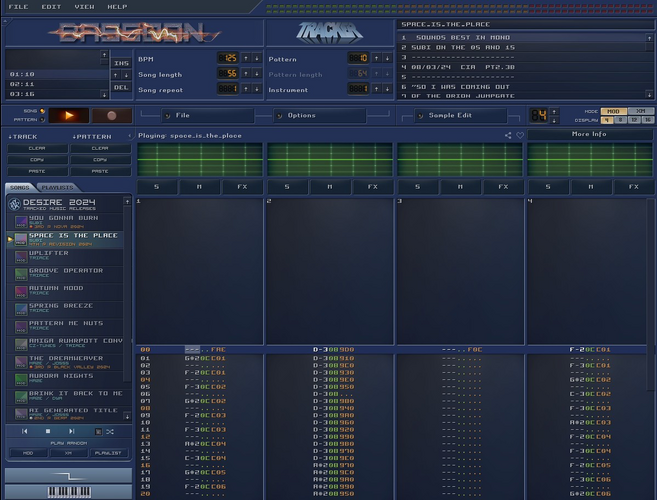Open the EDIT menu
Image resolution: width=657 pixels, height=500 pixels.
point(51,7)
